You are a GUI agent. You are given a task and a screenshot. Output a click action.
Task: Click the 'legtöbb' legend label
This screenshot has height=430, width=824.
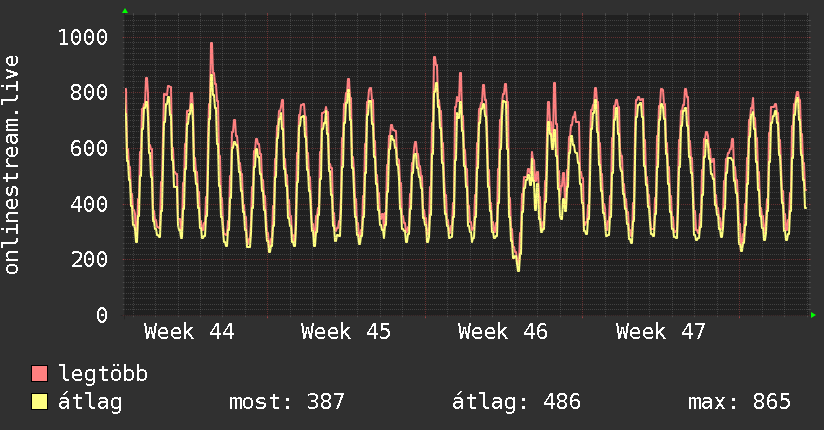103,374
